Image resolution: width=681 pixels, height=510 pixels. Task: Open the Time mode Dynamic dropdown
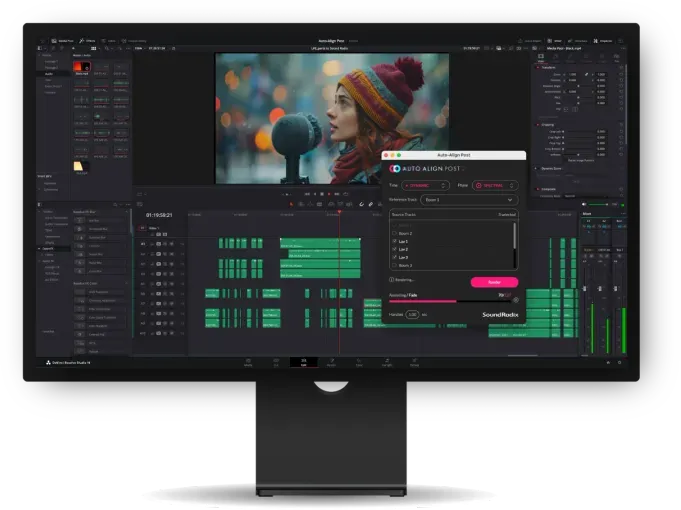pos(426,185)
